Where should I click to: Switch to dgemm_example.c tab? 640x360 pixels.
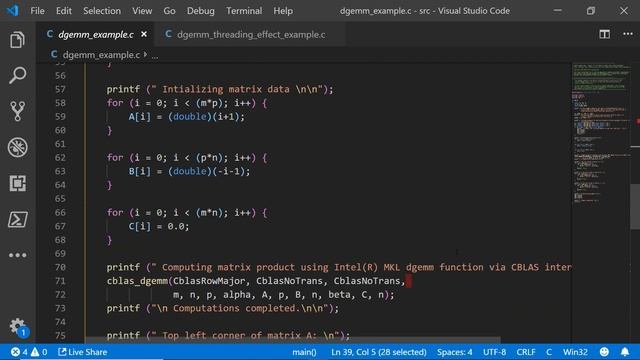coord(96,35)
